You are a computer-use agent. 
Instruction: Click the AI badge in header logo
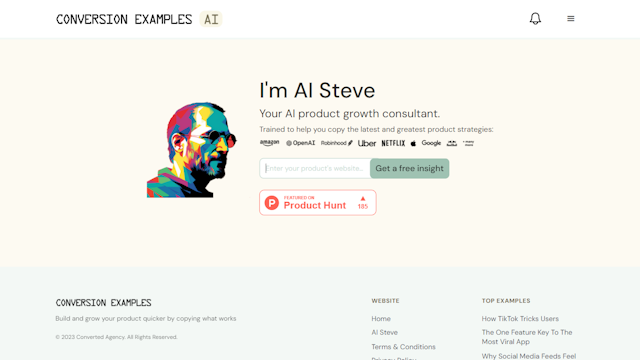pyautogui.click(x=211, y=19)
